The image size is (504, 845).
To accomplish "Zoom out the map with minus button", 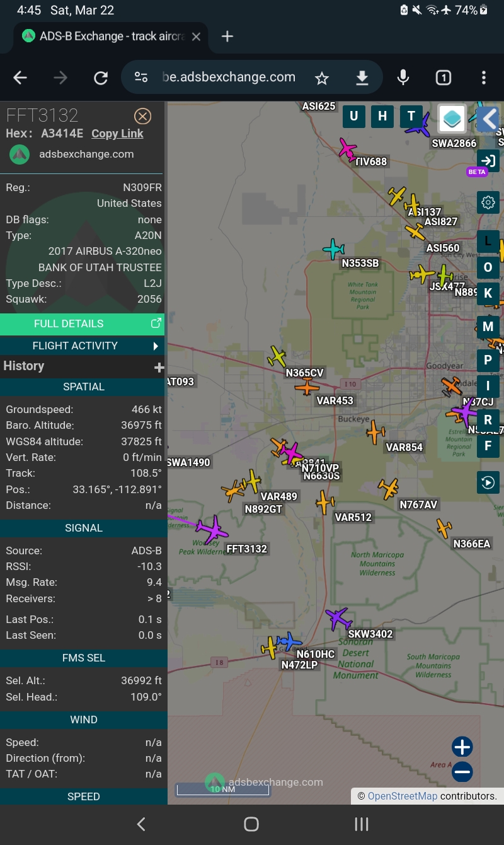I will [462, 772].
